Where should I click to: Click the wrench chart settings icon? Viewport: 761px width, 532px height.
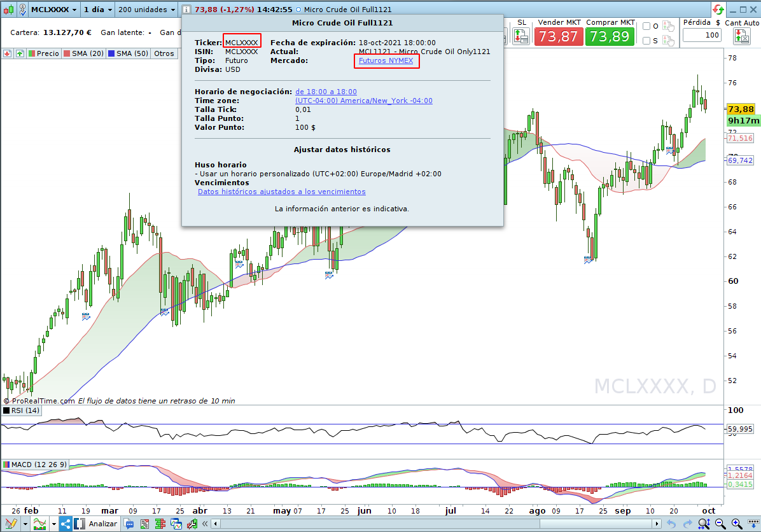coord(192,524)
